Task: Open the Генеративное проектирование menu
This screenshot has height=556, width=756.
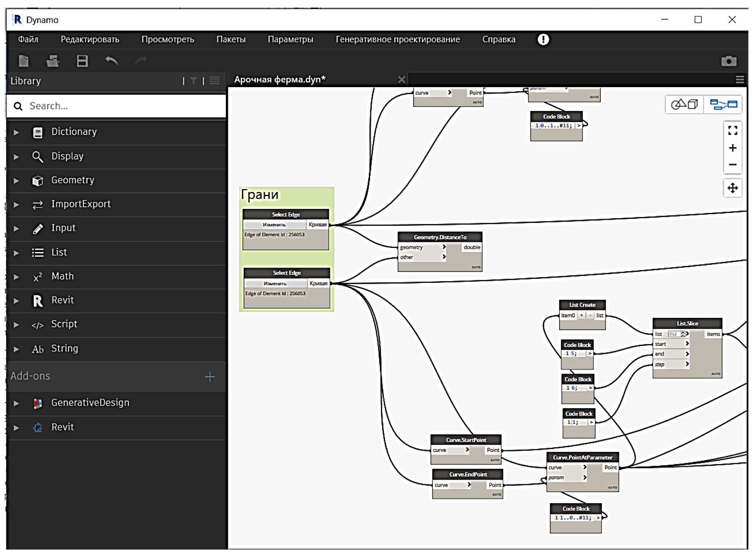Action: pos(397,39)
